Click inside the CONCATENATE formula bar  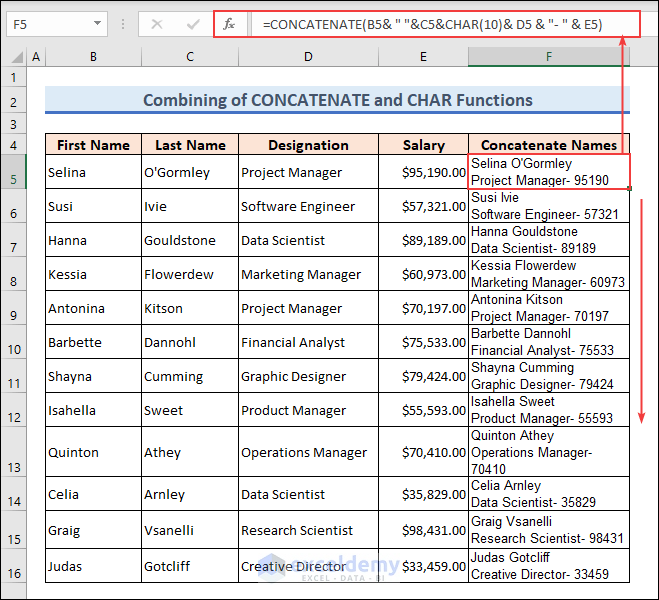[x=440, y=24]
